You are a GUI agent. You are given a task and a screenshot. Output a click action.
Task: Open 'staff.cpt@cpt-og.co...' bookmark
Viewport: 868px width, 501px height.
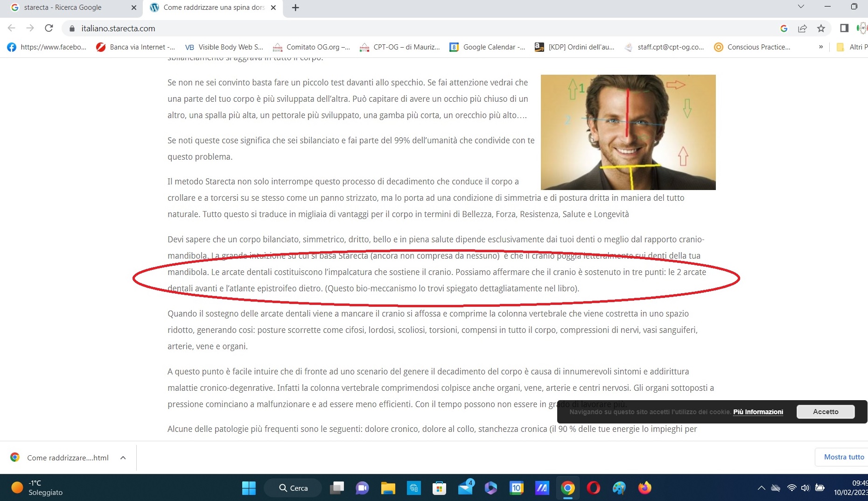[664, 47]
